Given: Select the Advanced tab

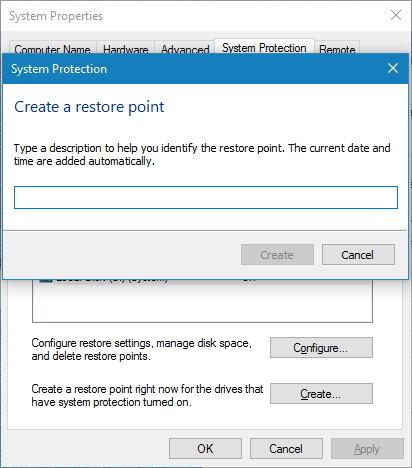Looking at the screenshot, I should [x=185, y=49].
